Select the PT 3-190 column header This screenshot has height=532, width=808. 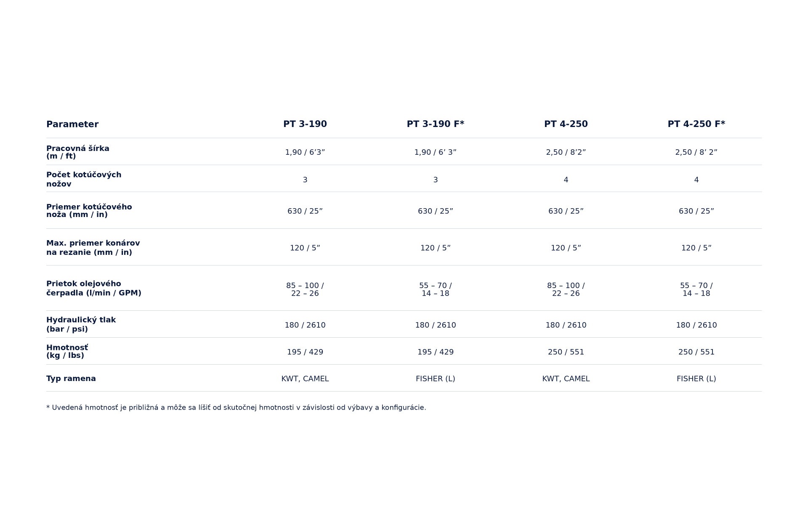pyautogui.click(x=305, y=124)
